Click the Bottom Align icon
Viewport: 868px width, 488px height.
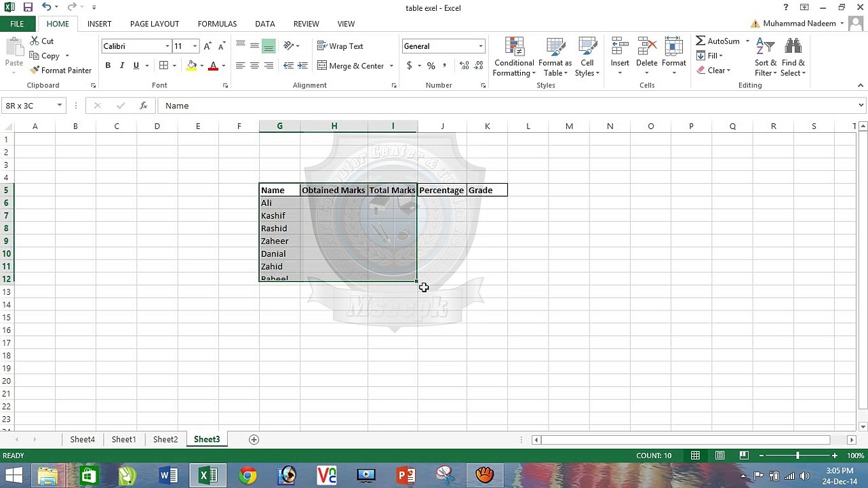pyautogui.click(x=269, y=46)
